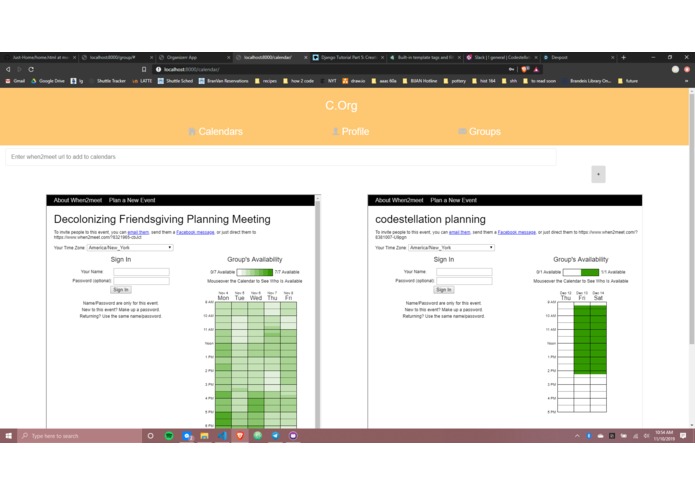Open the recipes bookmark folder
The width and height of the screenshot is (695, 494).
(266, 81)
